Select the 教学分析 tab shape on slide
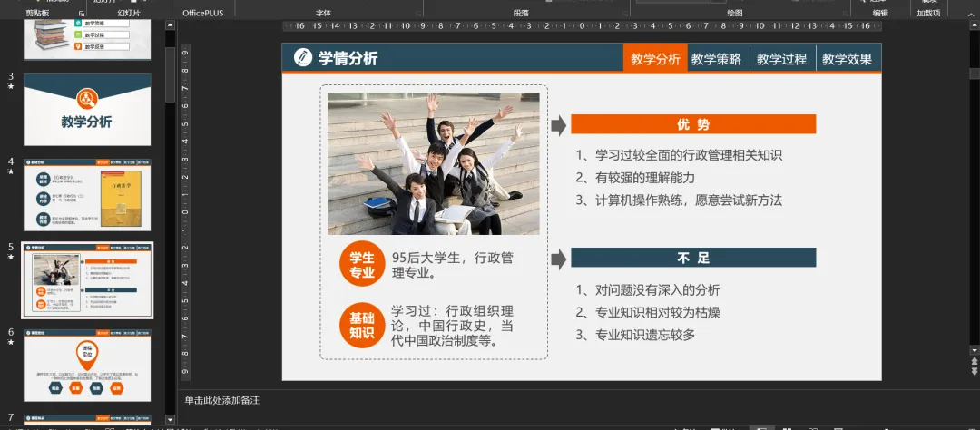This screenshot has height=430, width=980. [x=655, y=58]
